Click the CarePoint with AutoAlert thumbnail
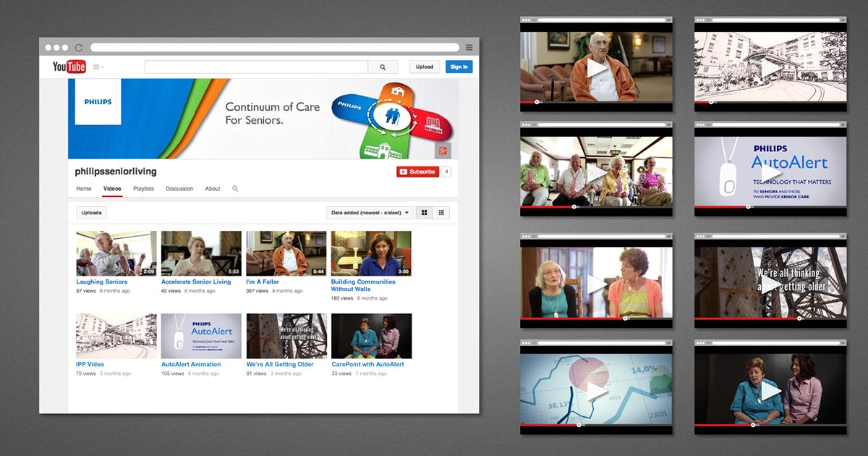This screenshot has width=868, height=456. (x=371, y=336)
